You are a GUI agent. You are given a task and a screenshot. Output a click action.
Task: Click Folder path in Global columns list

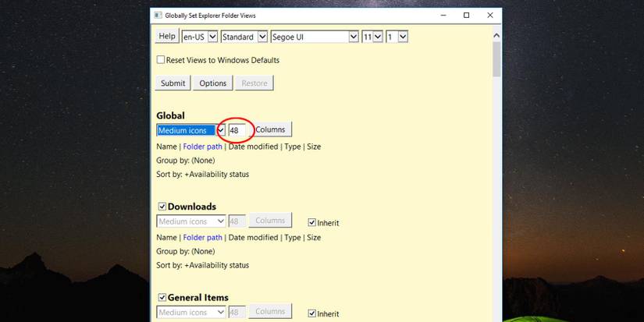click(202, 147)
